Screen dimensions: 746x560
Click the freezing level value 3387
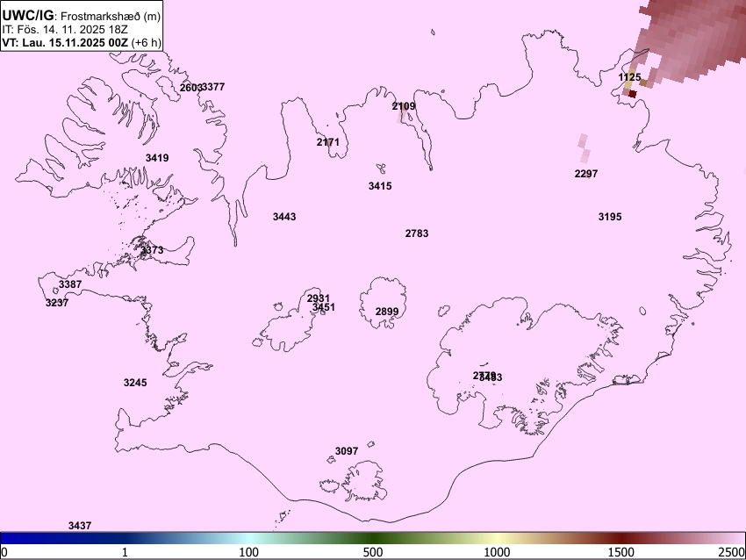(x=70, y=284)
